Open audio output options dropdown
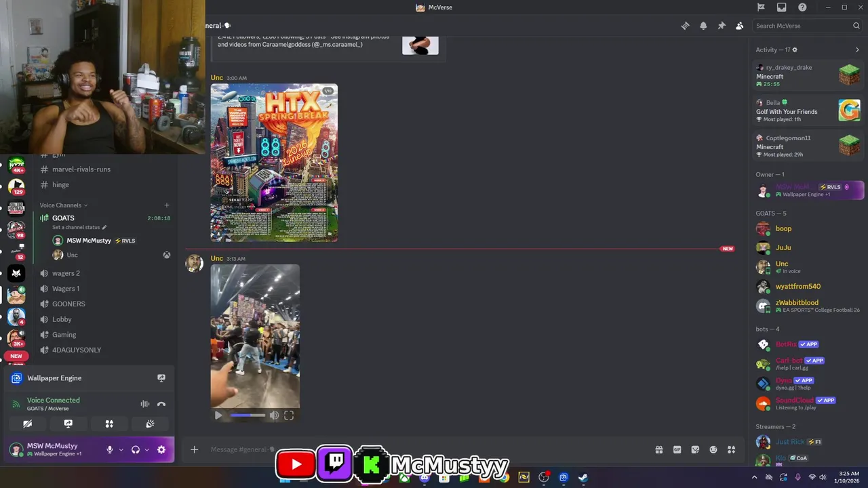The width and height of the screenshot is (868, 488). (x=146, y=449)
